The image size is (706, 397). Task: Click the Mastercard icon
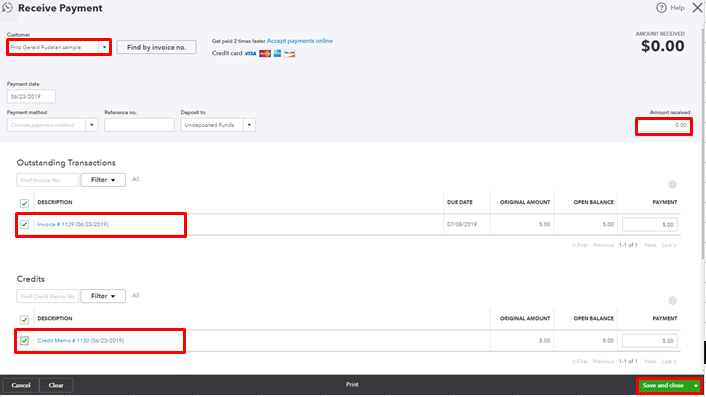pyautogui.click(x=265, y=54)
